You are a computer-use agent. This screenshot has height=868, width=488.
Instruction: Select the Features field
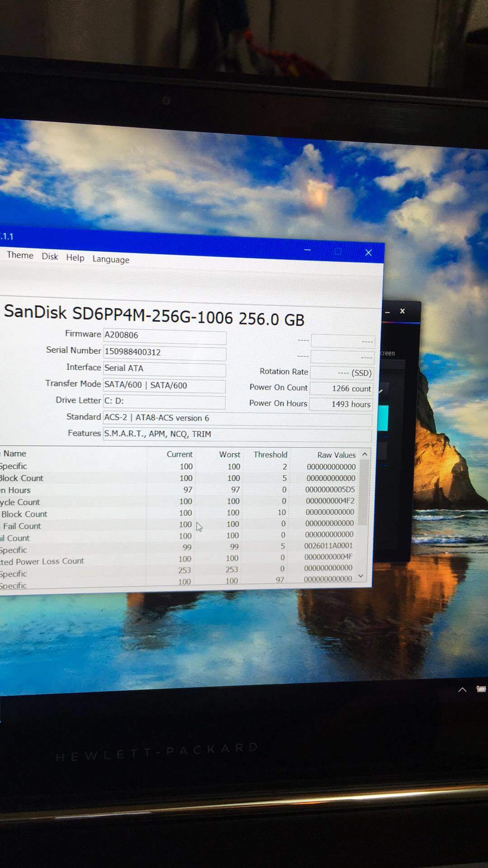coord(238,434)
